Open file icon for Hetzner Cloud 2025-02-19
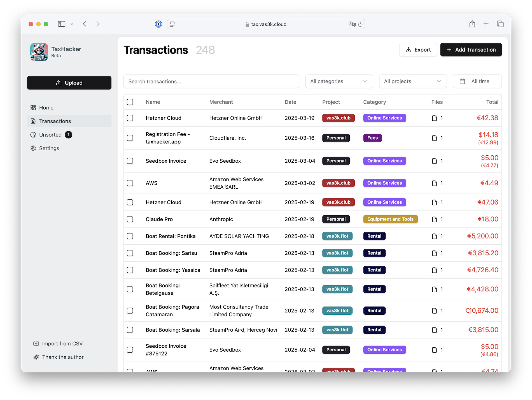Image resolution: width=532 pixels, height=400 pixels. (x=435, y=202)
